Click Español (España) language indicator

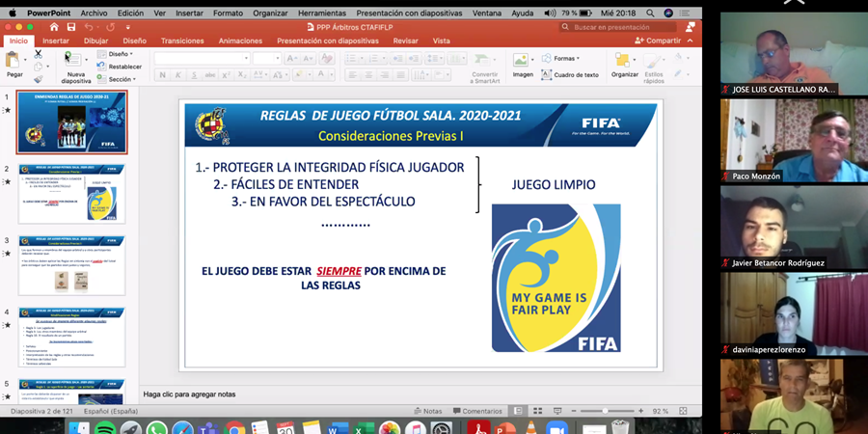click(x=111, y=411)
